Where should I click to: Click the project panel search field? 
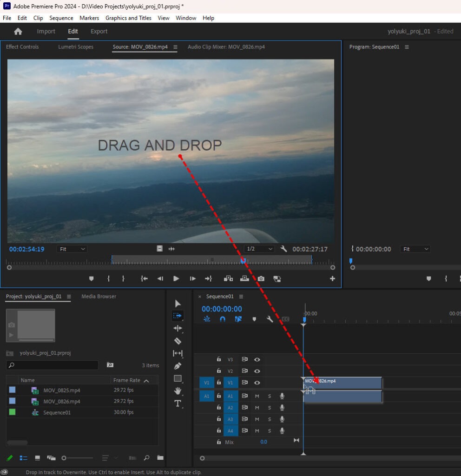coord(53,365)
